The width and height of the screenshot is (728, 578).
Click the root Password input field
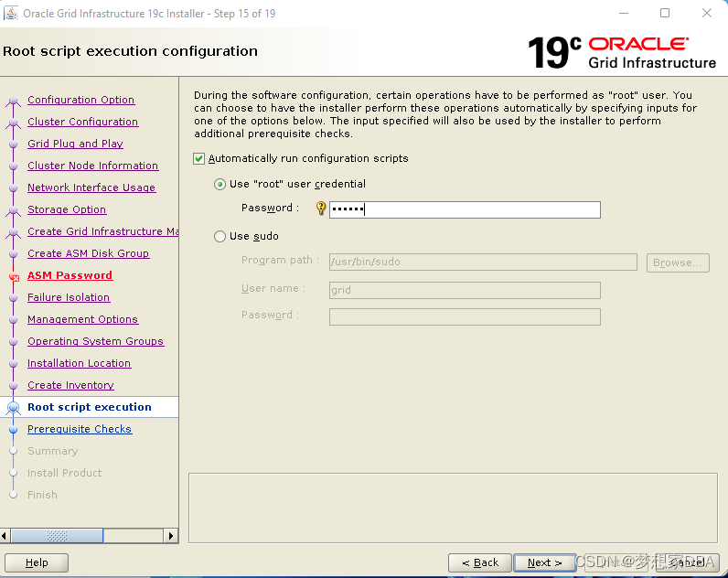(x=465, y=209)
